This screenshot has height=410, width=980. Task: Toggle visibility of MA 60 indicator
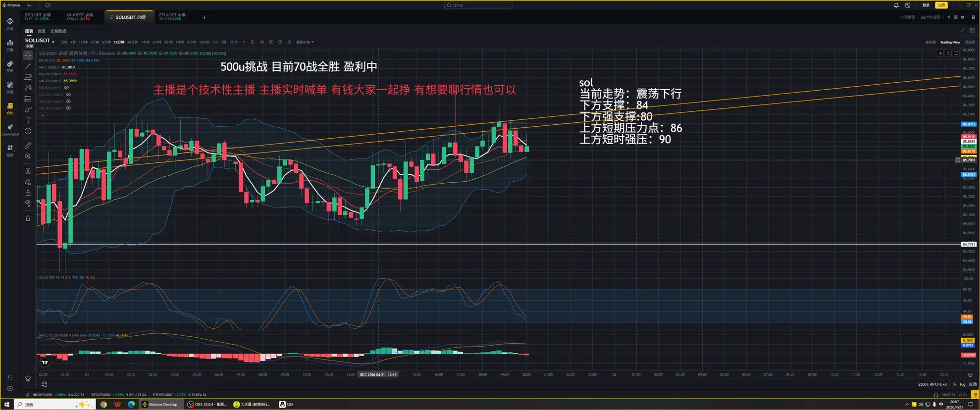66,88
